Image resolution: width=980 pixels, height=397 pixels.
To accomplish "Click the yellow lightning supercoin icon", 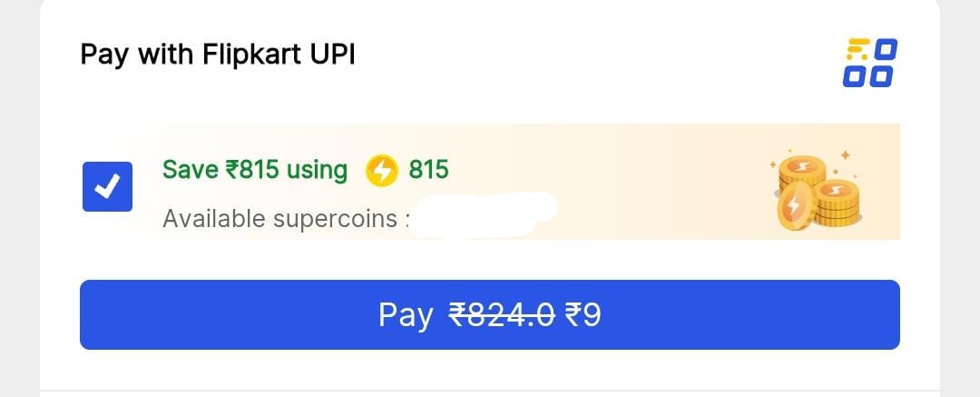I will pyautogui.click(x=382, y=171).
